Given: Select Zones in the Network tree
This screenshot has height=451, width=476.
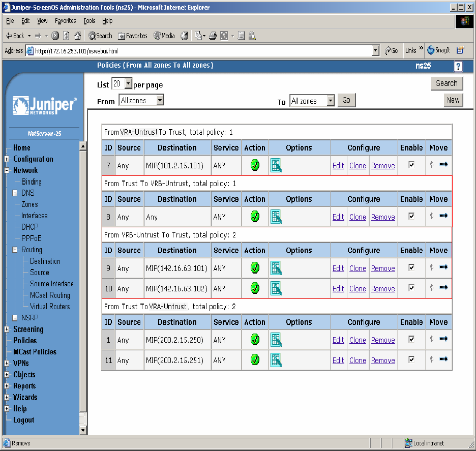Looking at the screenshot, I should tap(29, 204).
